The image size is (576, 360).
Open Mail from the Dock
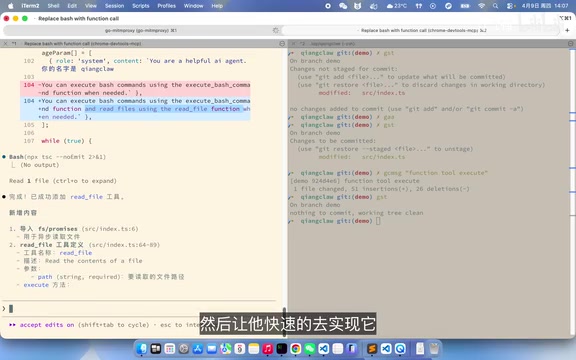coord(212,348)
